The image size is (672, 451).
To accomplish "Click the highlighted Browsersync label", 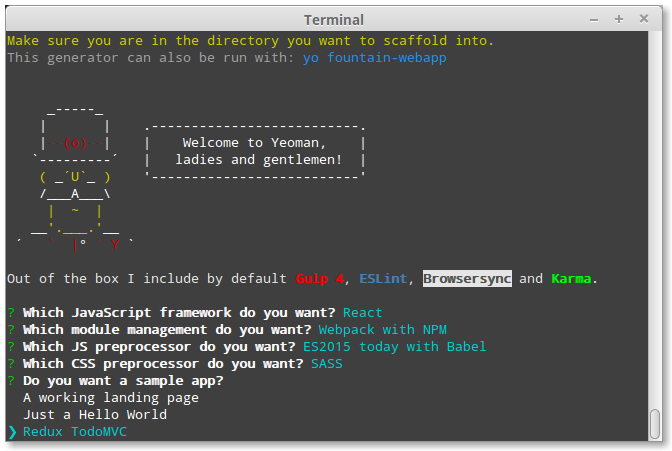I will point(467,279).
